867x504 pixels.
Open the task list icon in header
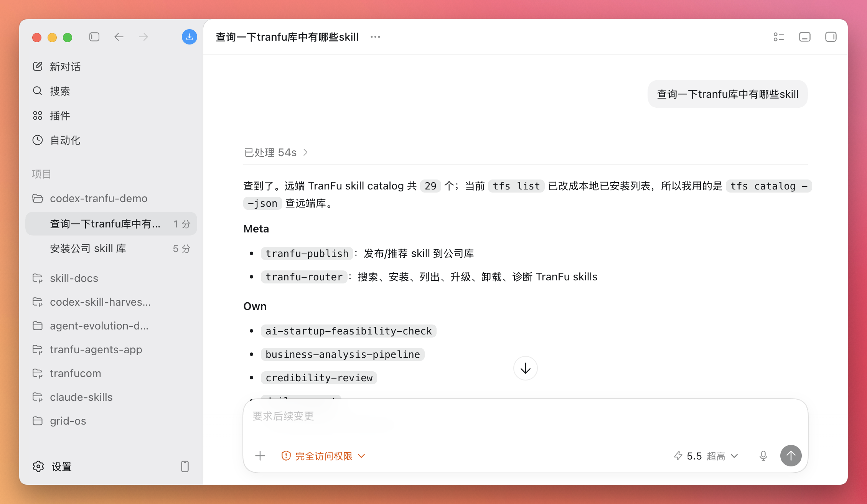[x=779, y=37]
